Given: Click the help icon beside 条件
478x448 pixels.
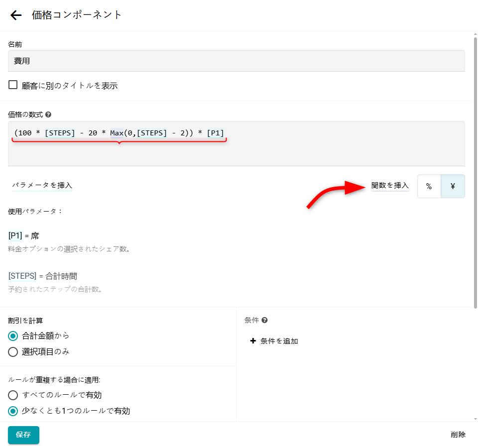Looking at the screenshot, I should coord(264,321).
